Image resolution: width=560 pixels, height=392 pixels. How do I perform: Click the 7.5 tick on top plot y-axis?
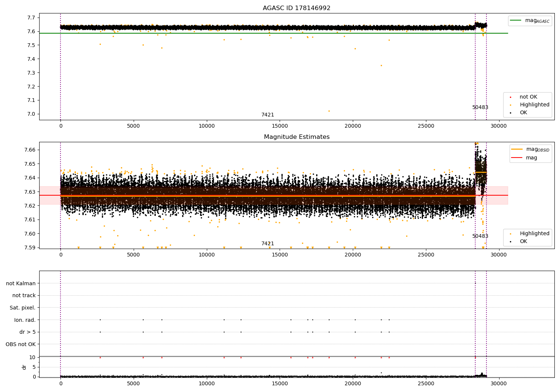coord(31,45)
